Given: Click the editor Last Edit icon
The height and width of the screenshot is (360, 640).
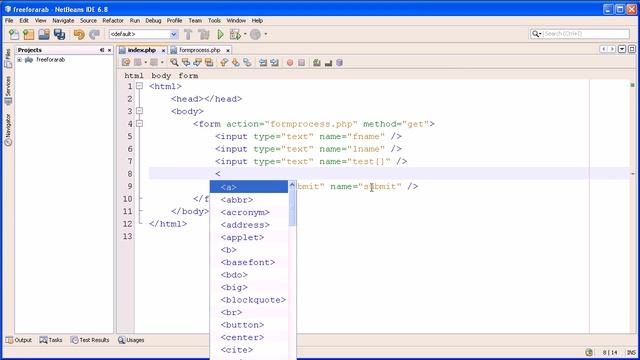Looking at the screenshot, I should pos(126,62).
